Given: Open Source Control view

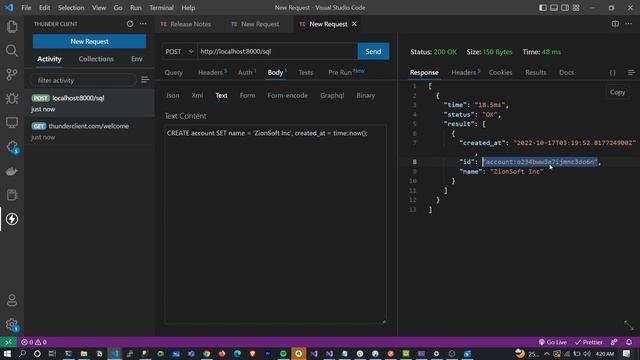Looking at the screenshot, I should click(x=12, y=74).
